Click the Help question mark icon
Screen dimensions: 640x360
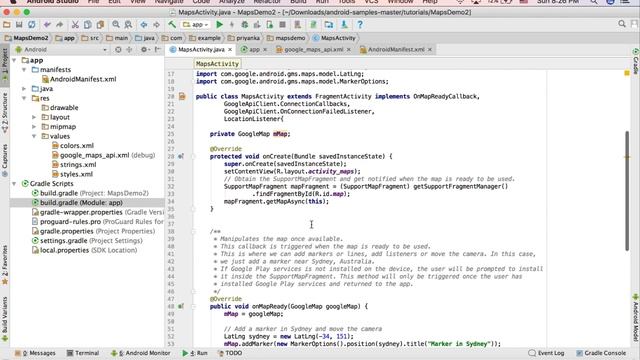click(x=360, y=25)
